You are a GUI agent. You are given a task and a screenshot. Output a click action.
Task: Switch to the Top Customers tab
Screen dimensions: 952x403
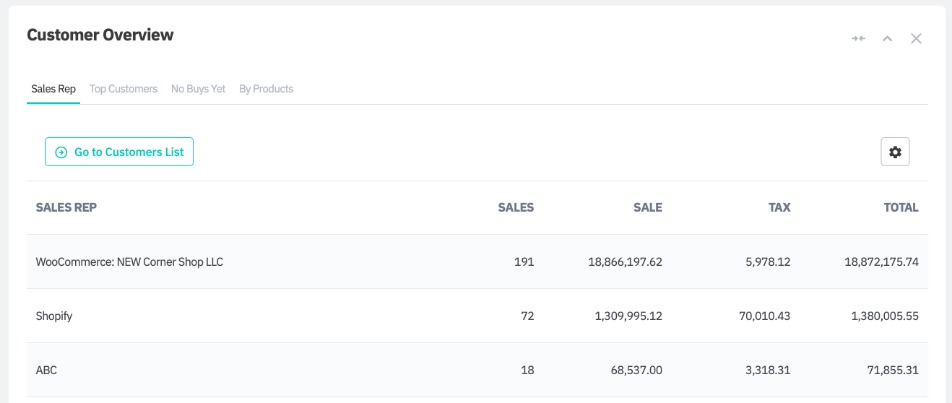click(124, 89)
